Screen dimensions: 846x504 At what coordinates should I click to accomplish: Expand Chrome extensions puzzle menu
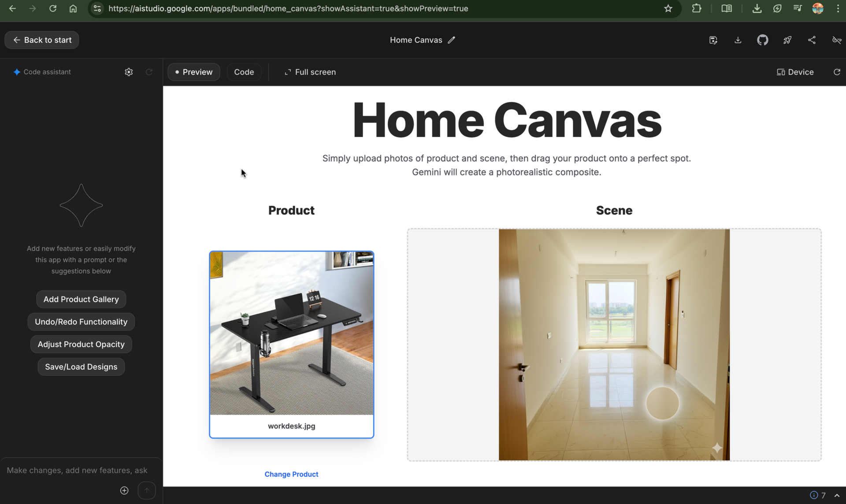click(x=697, y=8)
